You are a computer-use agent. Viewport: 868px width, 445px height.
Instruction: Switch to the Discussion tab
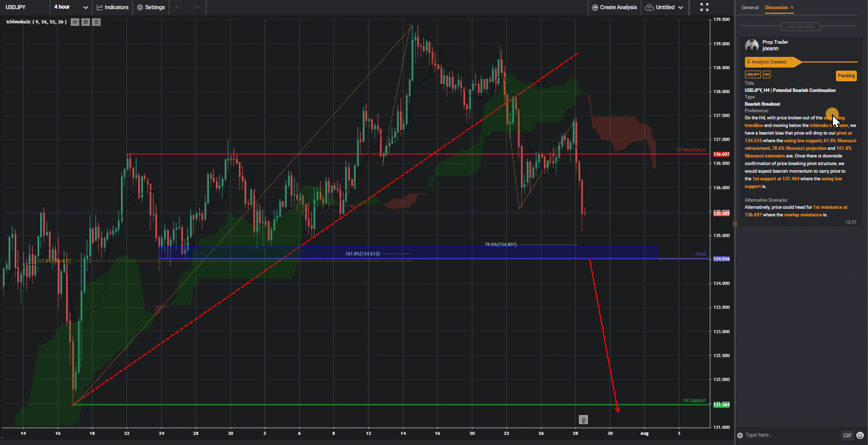point(777,8)
